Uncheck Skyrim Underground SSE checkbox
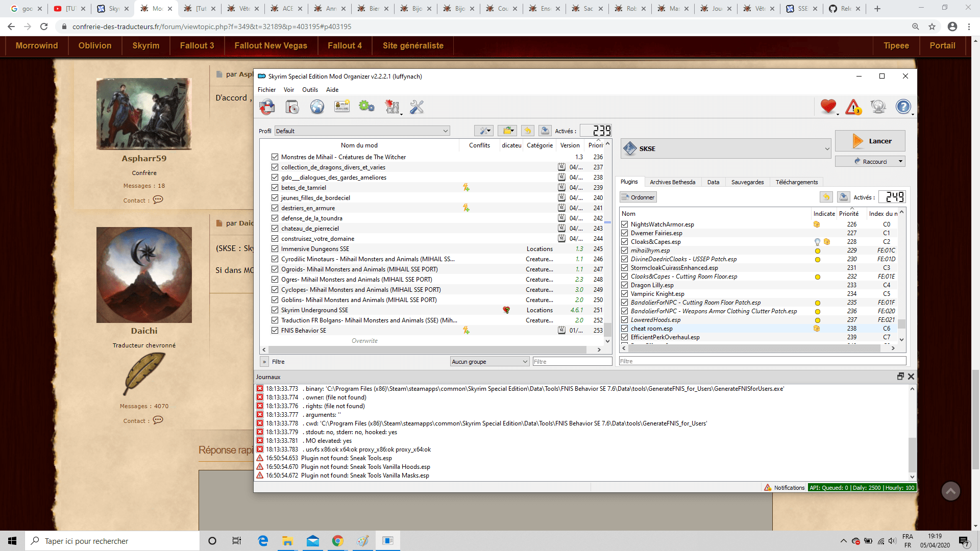Image resolution: width=980 pixels, height=551 pixels. tap(275, 310)
